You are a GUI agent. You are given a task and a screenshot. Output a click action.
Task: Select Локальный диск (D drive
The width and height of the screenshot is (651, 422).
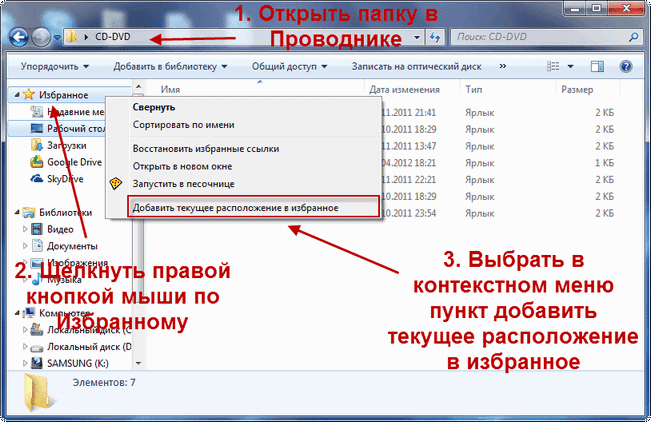point(89,347)
